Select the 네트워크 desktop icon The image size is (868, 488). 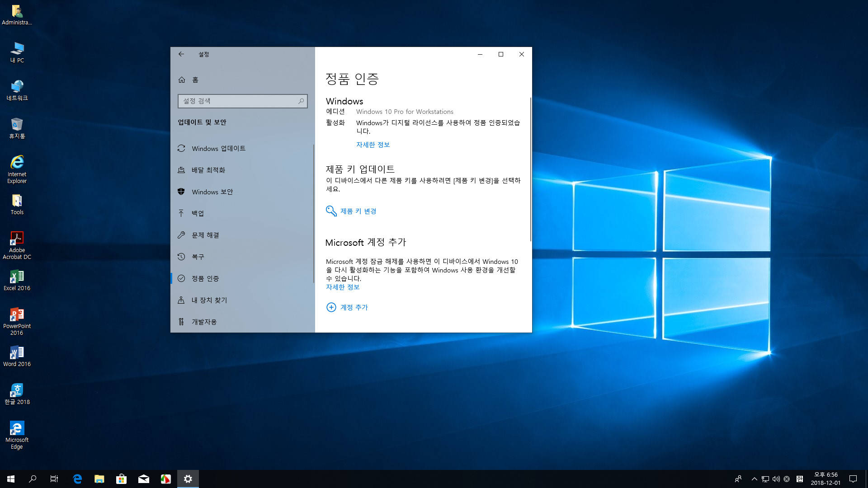[x=17, y=90]
